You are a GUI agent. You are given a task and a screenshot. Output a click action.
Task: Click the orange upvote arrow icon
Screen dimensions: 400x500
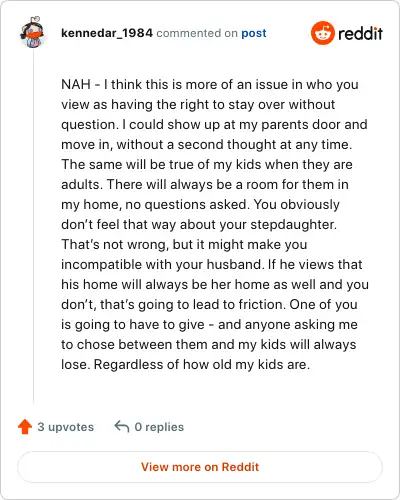[x=25, y=427]
